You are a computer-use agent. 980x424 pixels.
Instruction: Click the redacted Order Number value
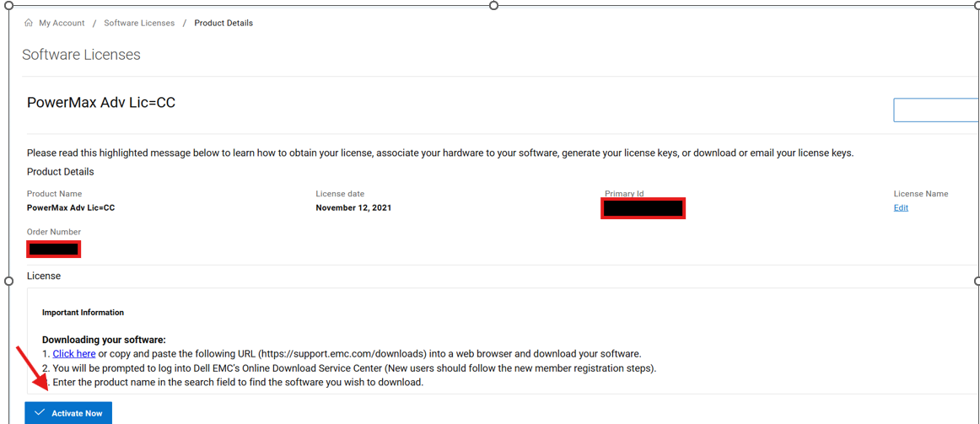point(54,249)
